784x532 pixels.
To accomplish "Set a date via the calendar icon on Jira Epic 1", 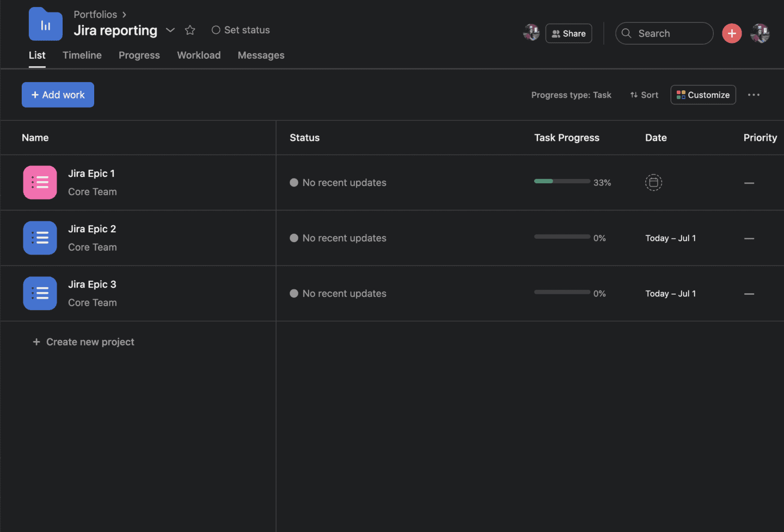I will [x=653, y=182].
